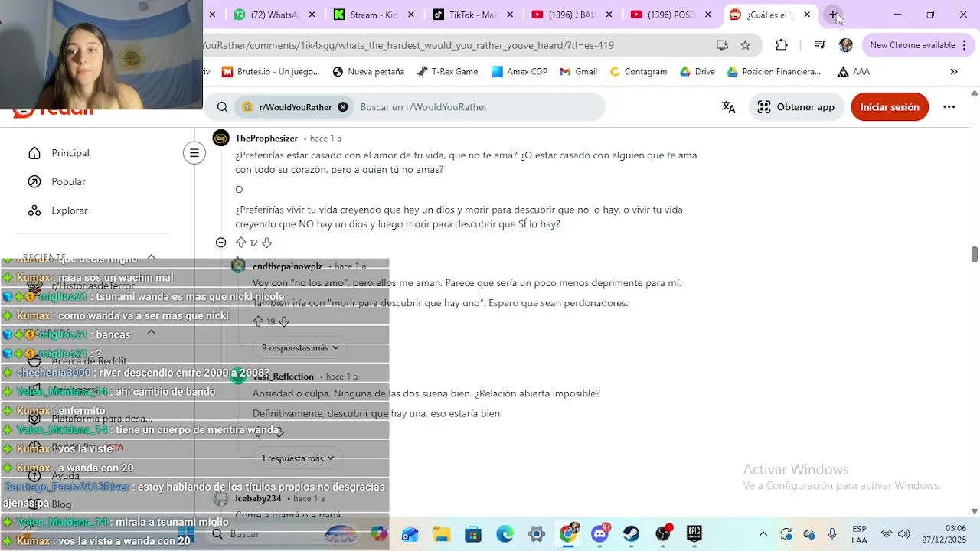Upvote TheProphesizer's comment
This screenshot has width=980, height=551.
240,243
